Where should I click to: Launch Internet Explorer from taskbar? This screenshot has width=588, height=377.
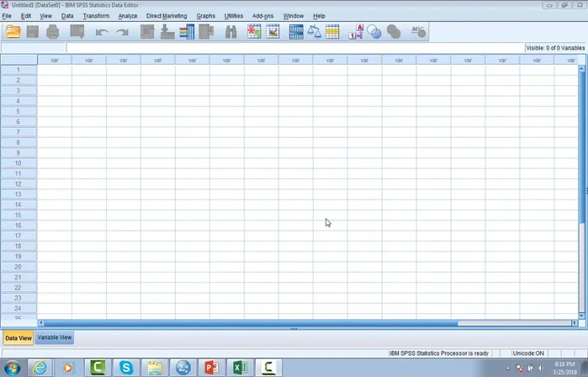pos(40,368)
